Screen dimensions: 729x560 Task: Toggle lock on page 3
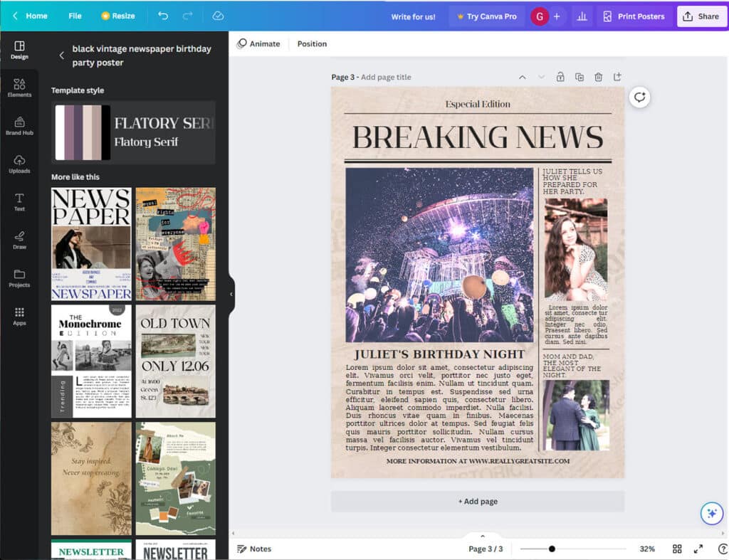(560, 77)
